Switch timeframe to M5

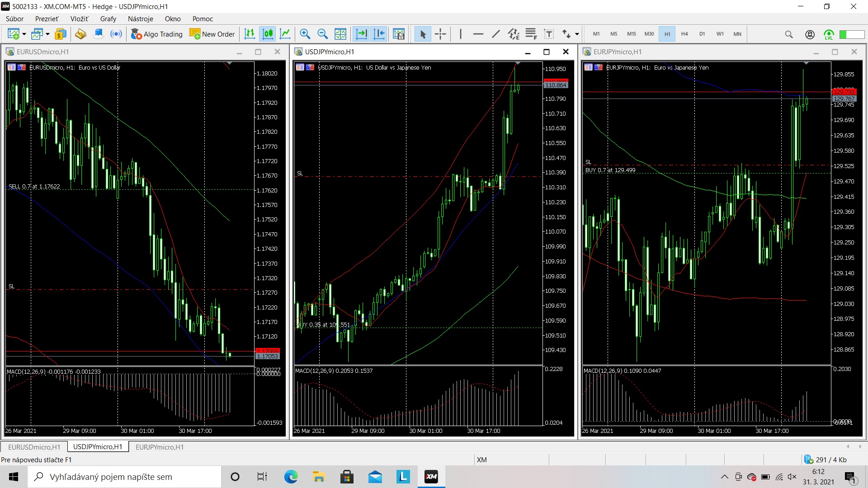point(614,34)
